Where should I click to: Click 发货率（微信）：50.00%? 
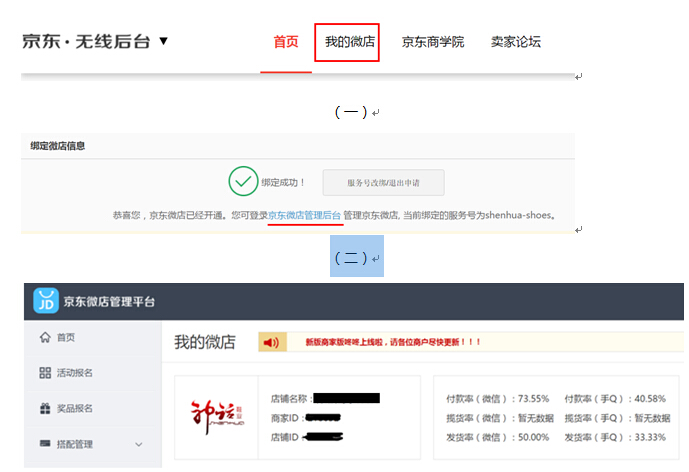(x=497, y=437)
